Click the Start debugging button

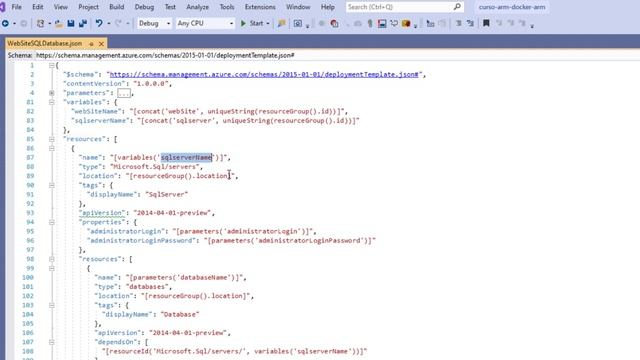(x=253, y=24)
